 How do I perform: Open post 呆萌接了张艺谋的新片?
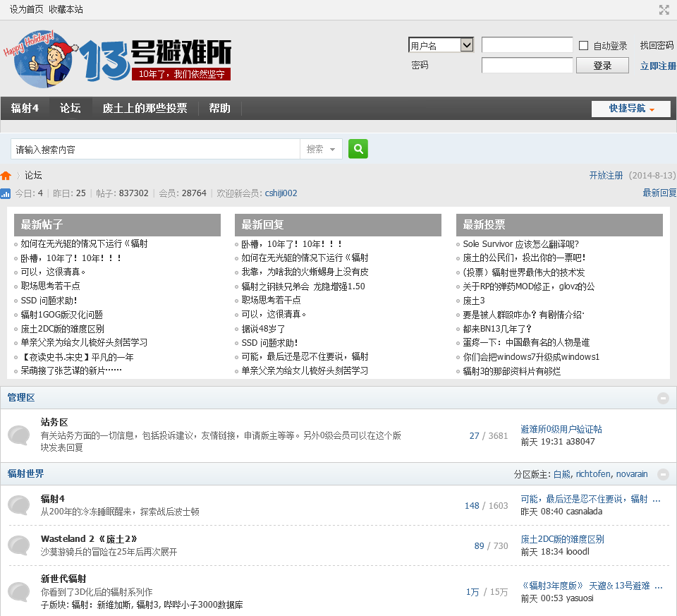[71, 370]
